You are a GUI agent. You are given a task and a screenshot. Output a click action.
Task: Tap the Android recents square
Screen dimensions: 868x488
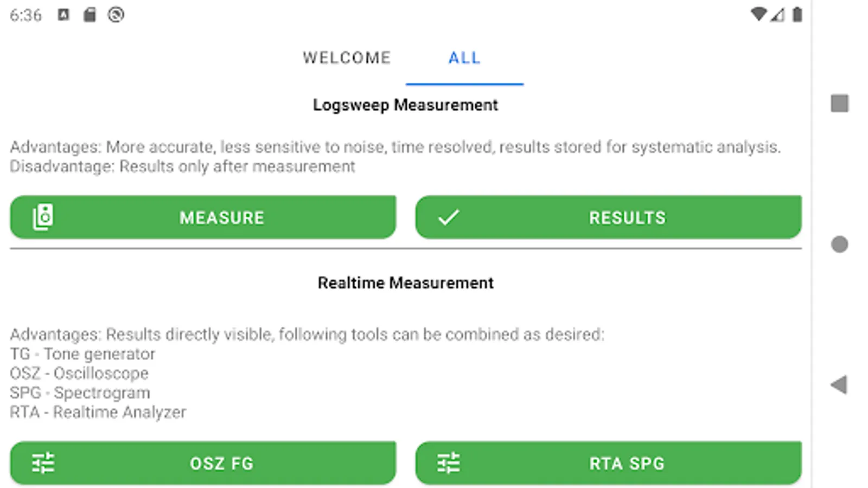click(839, 103)
